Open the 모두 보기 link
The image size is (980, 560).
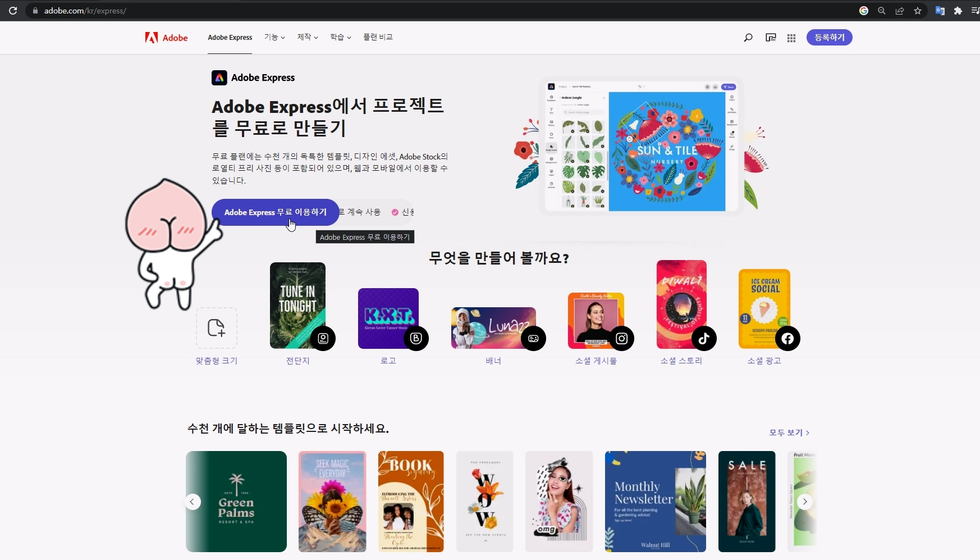pos(789,432)
